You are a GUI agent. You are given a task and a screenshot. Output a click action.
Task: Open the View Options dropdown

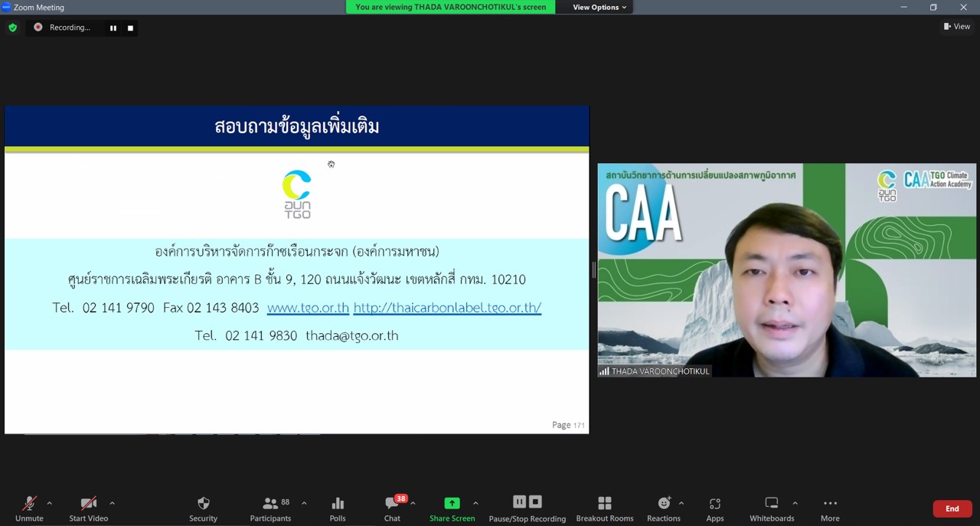(596, 7)
